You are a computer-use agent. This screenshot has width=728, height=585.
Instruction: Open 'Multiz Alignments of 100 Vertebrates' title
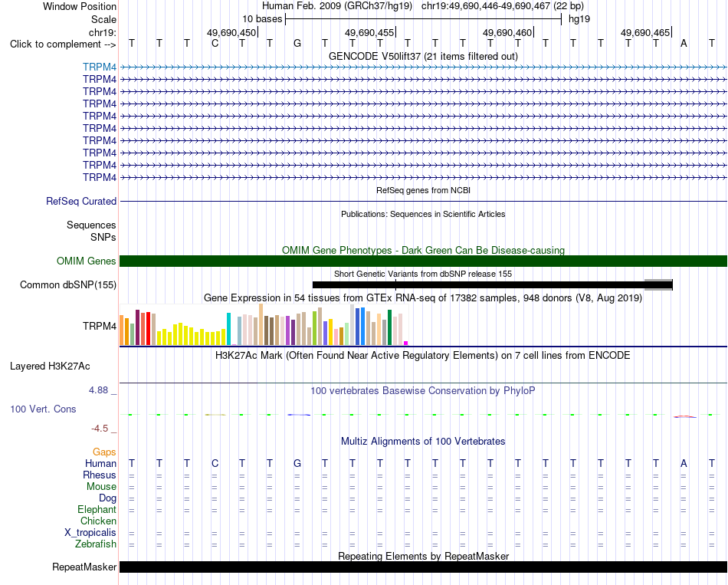(x=423, y=442)
